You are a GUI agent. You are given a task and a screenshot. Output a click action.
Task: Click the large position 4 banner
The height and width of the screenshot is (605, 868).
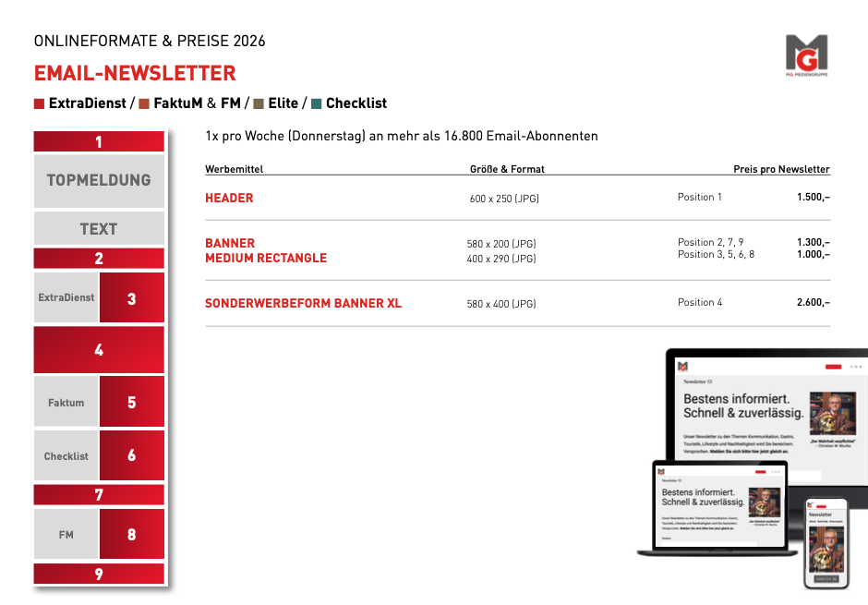tap(99, 350)
